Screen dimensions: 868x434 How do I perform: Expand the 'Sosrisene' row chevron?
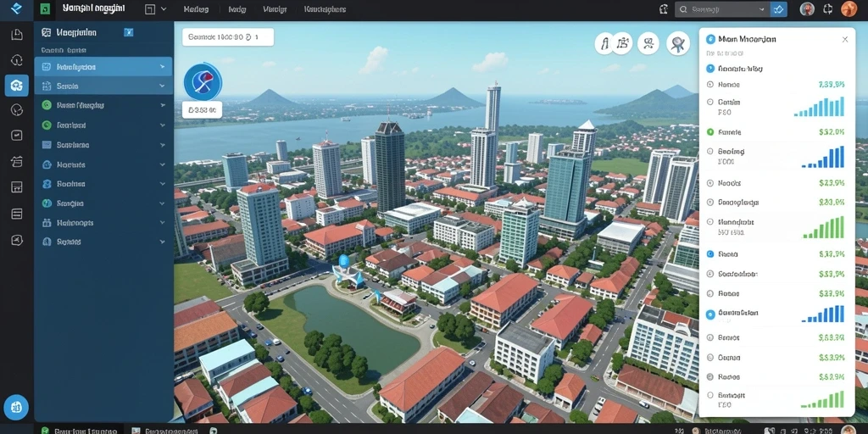(x=162, y=144)
